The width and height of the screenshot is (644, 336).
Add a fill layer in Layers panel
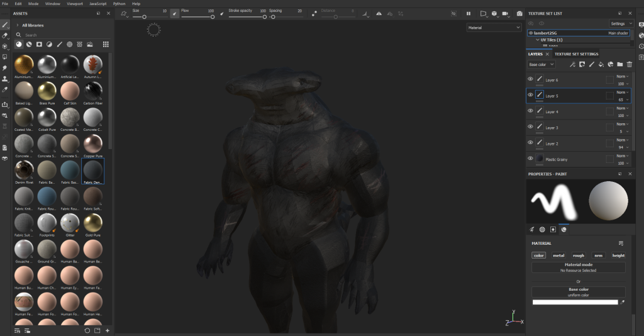point(601,64)
